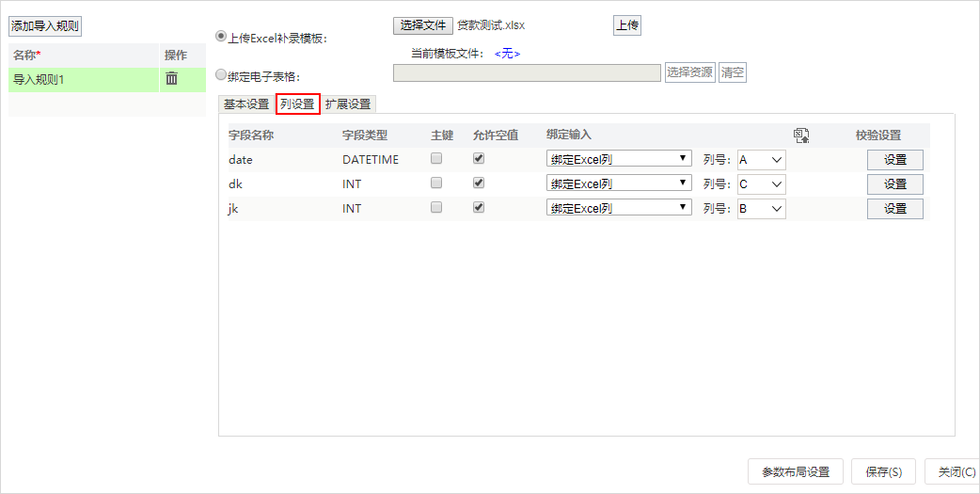Open 绑定输入 dropdown for dk row
This screenshot has height=494, width=980.
click(619, 183)
